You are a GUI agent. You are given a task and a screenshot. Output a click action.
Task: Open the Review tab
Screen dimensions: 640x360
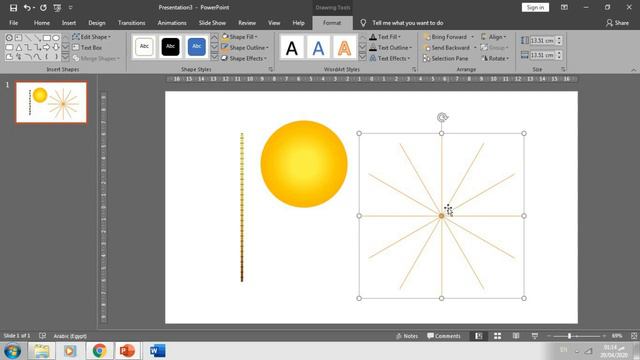tap(247, 23)
